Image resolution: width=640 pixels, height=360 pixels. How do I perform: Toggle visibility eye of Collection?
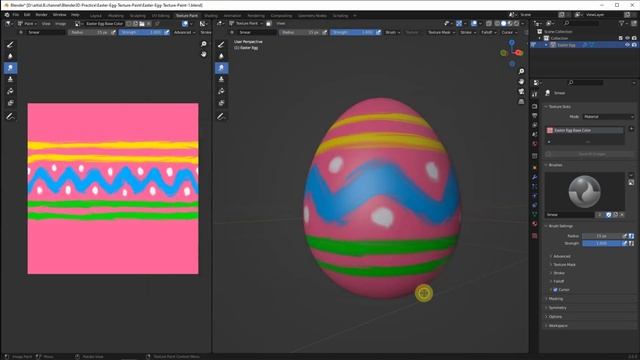point(627,38)
